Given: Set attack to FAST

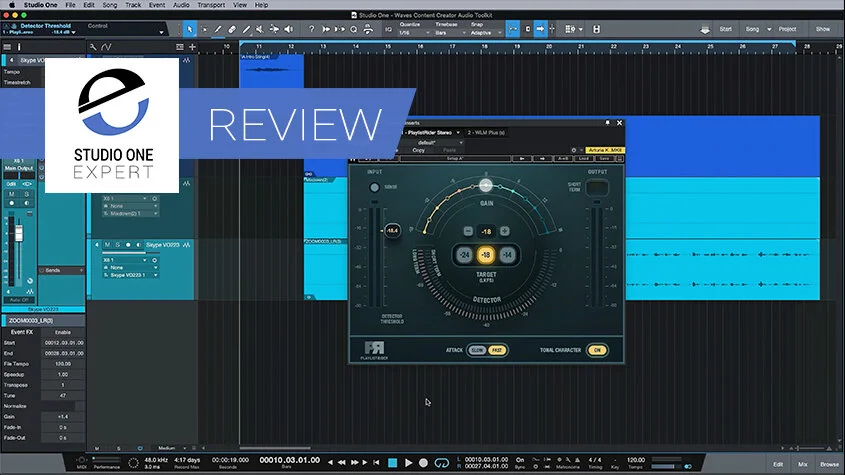Looking at the screenshot, I should click(496, 350).
